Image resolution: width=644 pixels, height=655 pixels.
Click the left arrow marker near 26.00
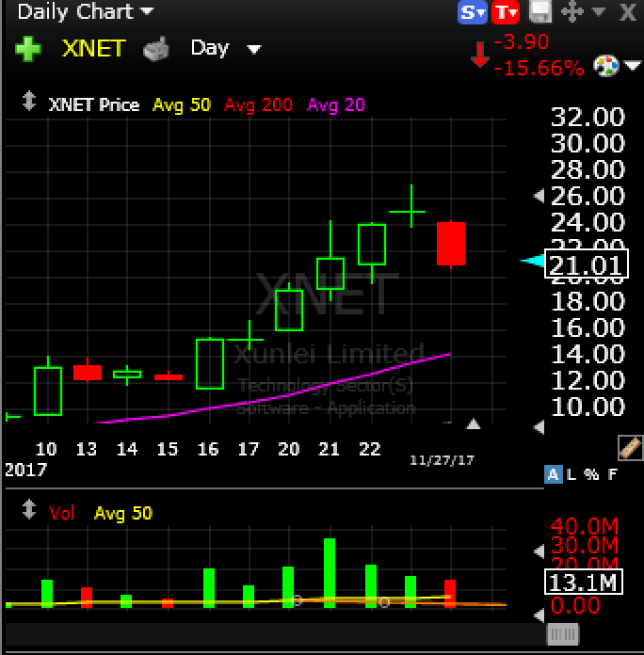539,196
